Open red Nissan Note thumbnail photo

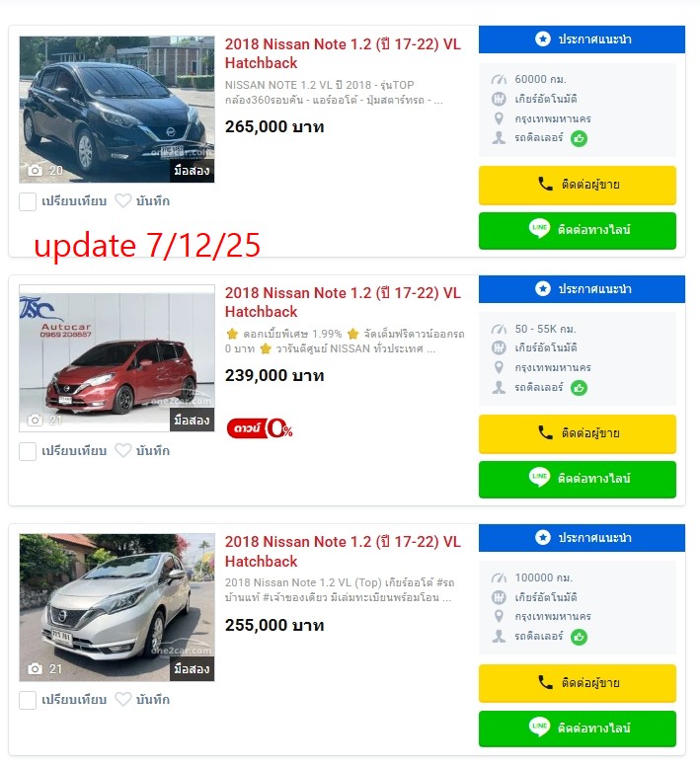tap(117, 358)
